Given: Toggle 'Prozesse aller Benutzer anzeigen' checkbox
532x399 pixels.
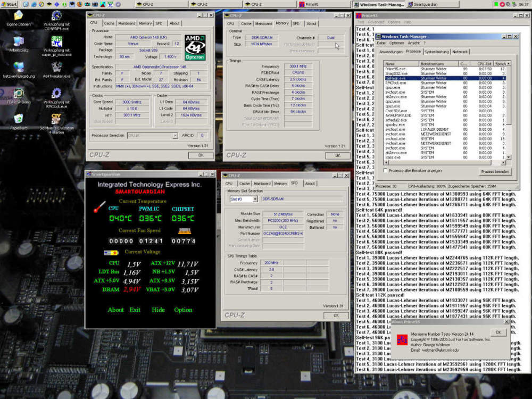Looking at the screenshot, I should [385, 171].
